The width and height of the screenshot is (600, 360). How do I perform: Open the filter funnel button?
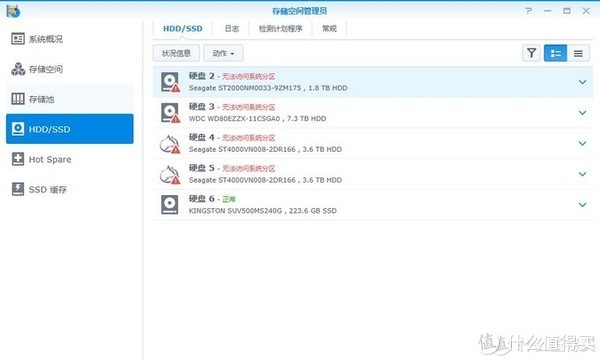tap(531, 53)
